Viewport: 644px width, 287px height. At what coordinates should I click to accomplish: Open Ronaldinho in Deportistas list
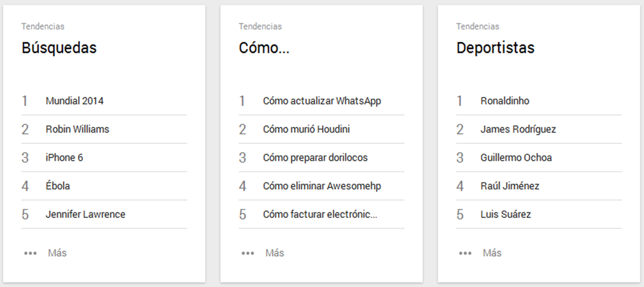tap(505, 101)
